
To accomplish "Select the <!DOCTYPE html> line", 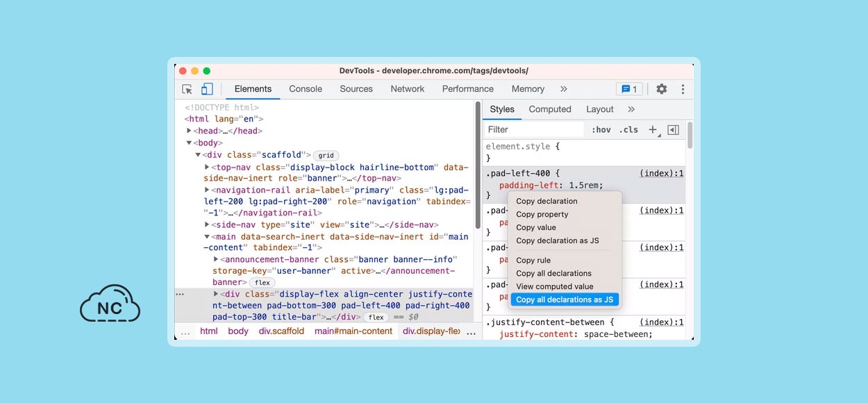I will [x=222, y=108].
